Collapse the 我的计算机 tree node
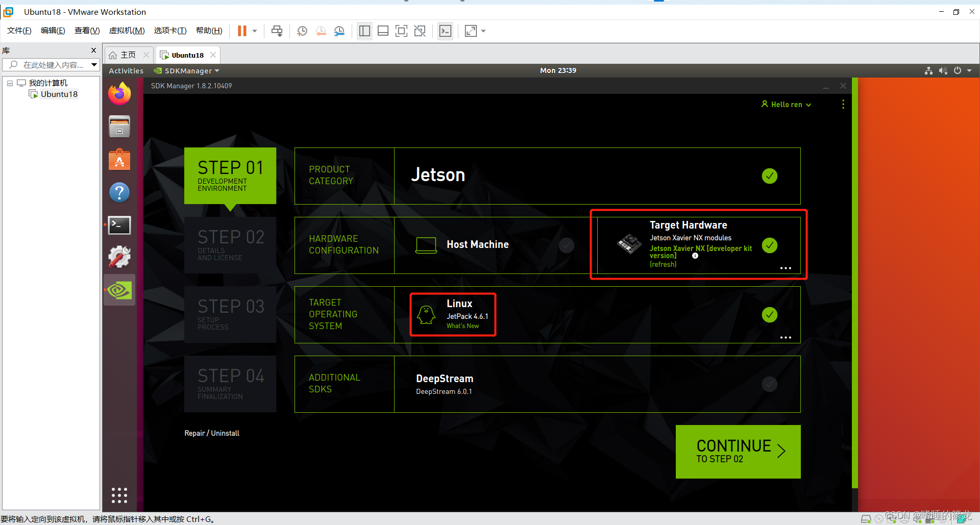 [10, 83]
